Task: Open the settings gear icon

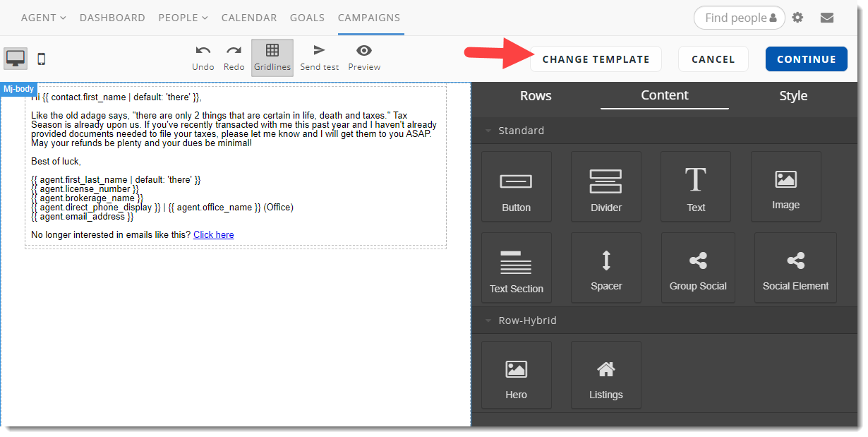Action: 797,18
